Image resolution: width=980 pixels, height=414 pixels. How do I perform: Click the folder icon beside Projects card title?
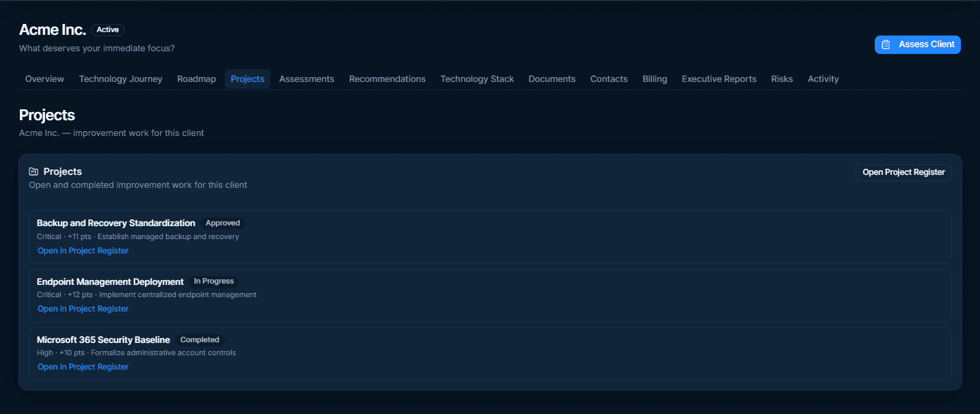33,171
